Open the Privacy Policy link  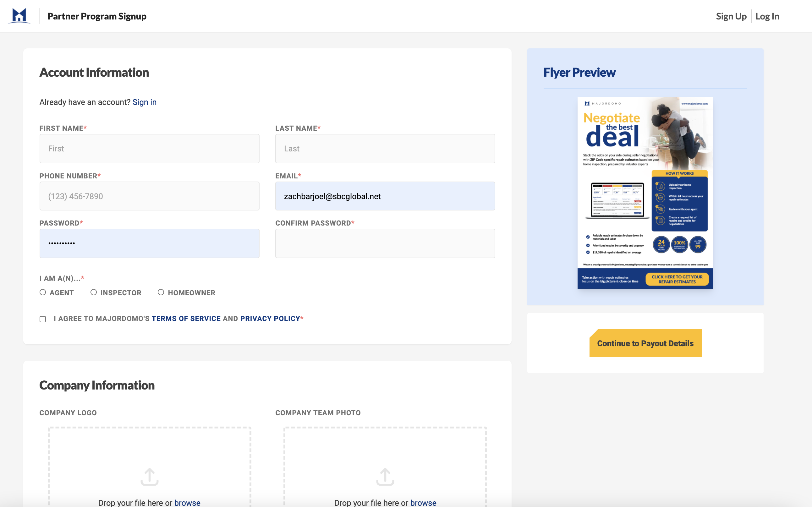click(x=270, y=319)
